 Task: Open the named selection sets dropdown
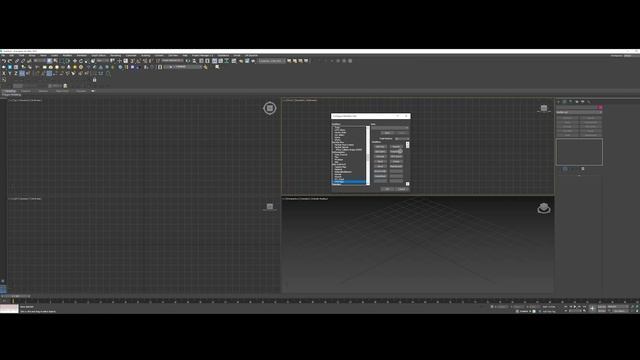point(172,61)
